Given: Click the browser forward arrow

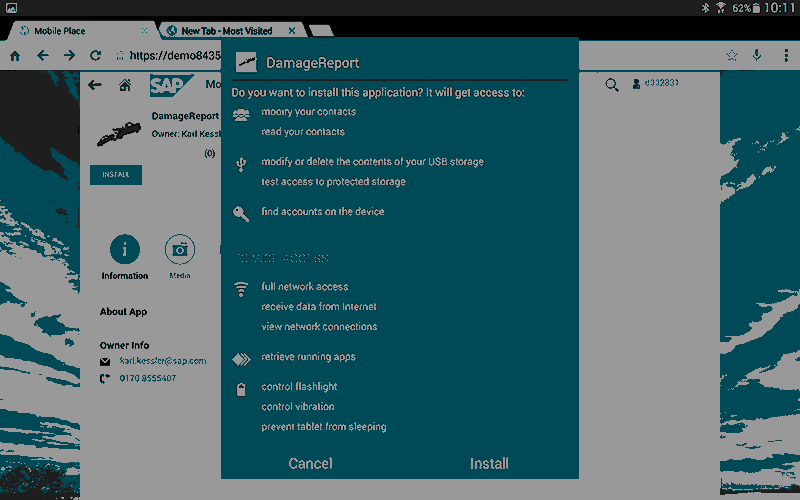Looking at the screenshot, I should click(x=69, y=56).
